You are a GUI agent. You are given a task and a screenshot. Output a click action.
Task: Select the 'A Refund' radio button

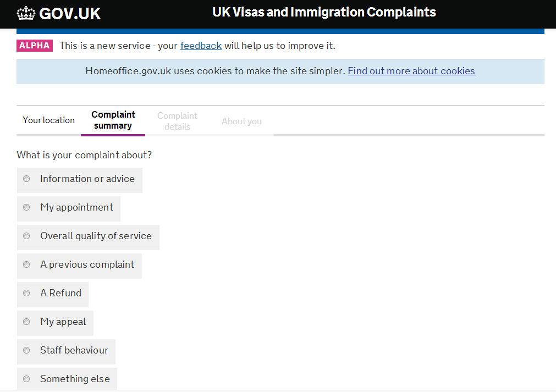pos(26,293)
